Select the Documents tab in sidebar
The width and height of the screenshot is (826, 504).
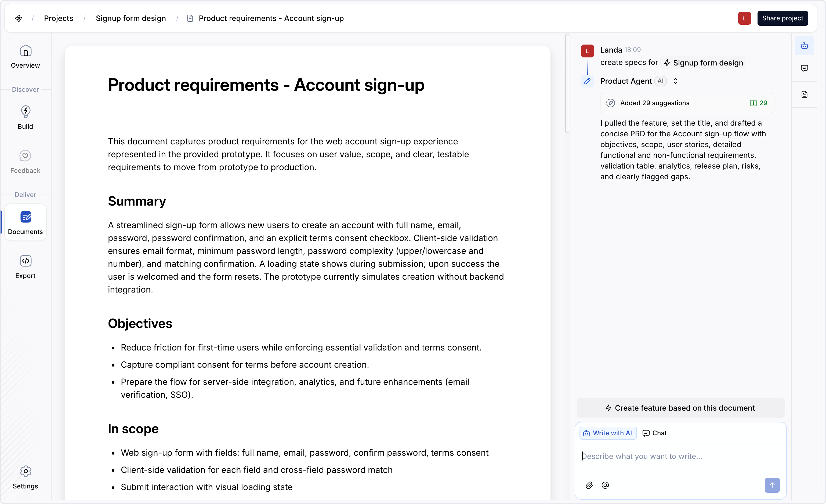click(x=25, y=222)
